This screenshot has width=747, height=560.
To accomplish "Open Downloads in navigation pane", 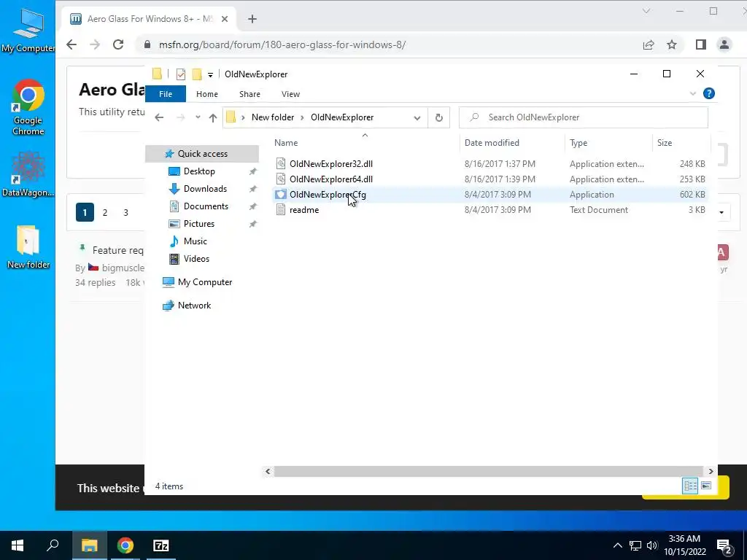I will 205,189.
